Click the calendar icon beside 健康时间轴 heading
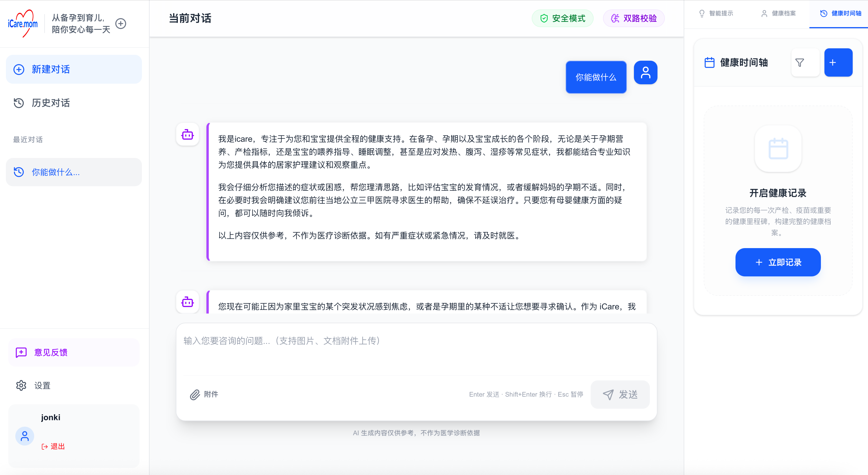 pos(710,62)
